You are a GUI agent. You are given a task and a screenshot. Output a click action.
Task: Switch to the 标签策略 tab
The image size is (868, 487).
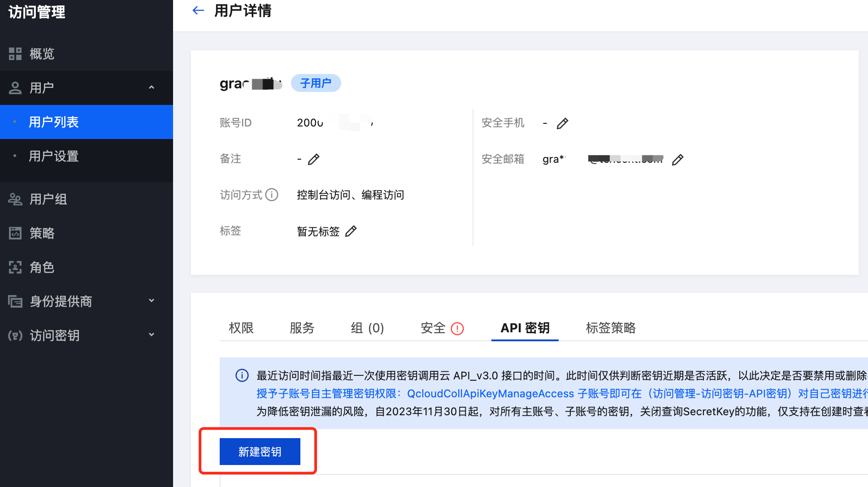coord(611,328)
